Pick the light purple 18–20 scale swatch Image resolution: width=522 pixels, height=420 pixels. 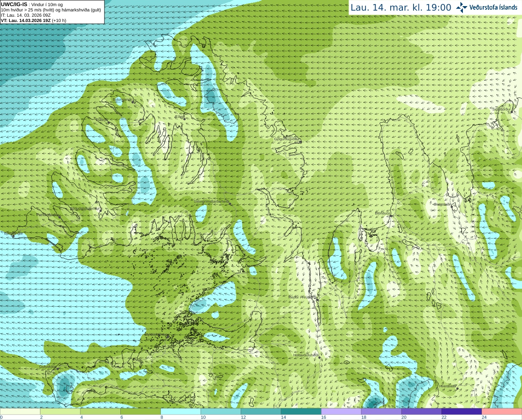tap(381, 411)
